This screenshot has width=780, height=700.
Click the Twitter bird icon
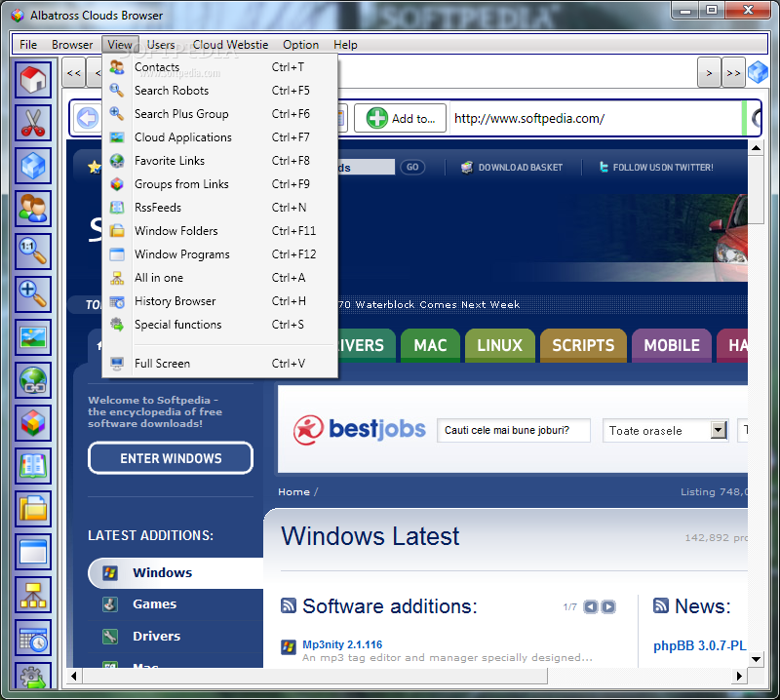(604, 167)
